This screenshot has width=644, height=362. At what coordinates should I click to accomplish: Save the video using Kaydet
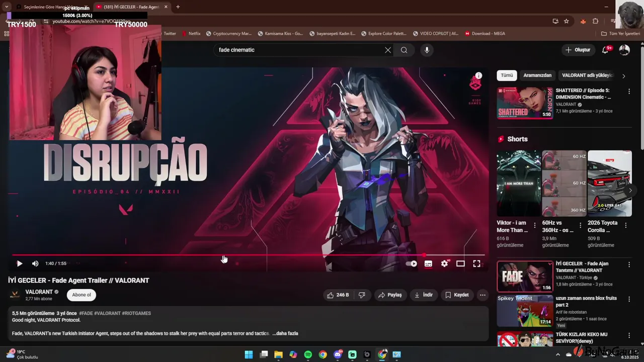[457, 295]
